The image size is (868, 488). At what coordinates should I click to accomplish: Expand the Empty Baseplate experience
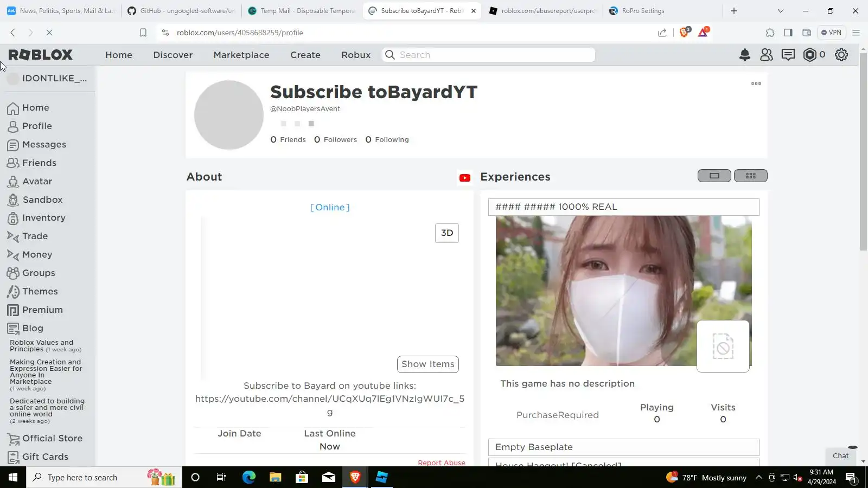pyautogui.click(x=624, y=447)
